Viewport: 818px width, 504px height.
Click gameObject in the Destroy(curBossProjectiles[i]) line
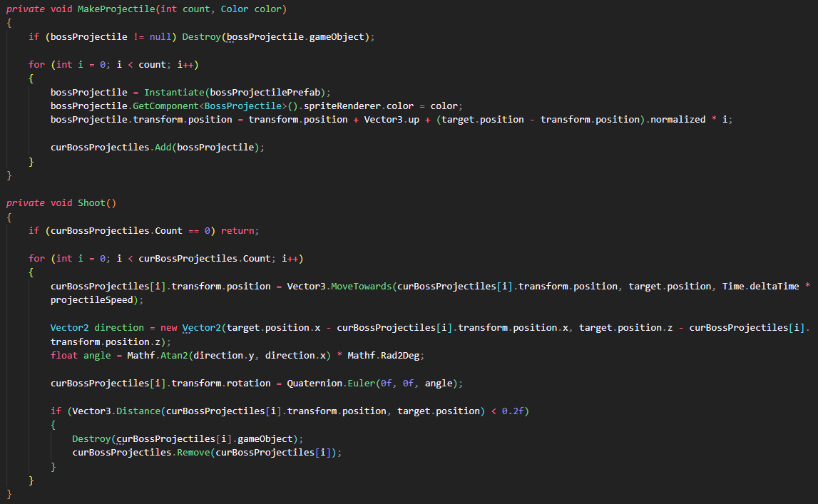click(265, 439)
